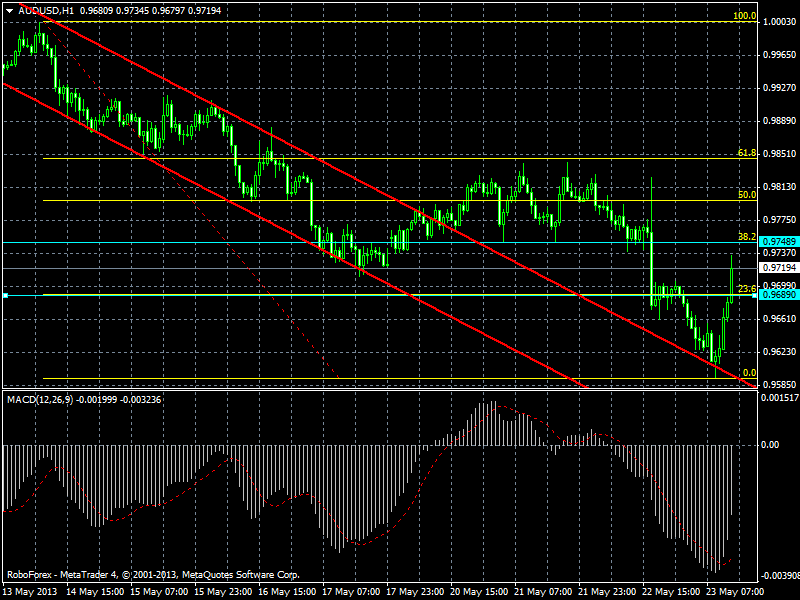Click the 0.98890 price axis label

pyautogui.click(x=780, y=121)
